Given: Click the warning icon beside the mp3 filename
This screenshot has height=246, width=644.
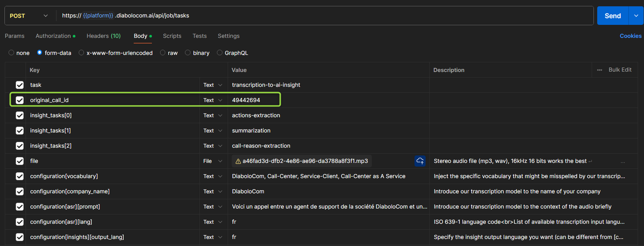Looking at the screenshot, I should tap(238, 161).
